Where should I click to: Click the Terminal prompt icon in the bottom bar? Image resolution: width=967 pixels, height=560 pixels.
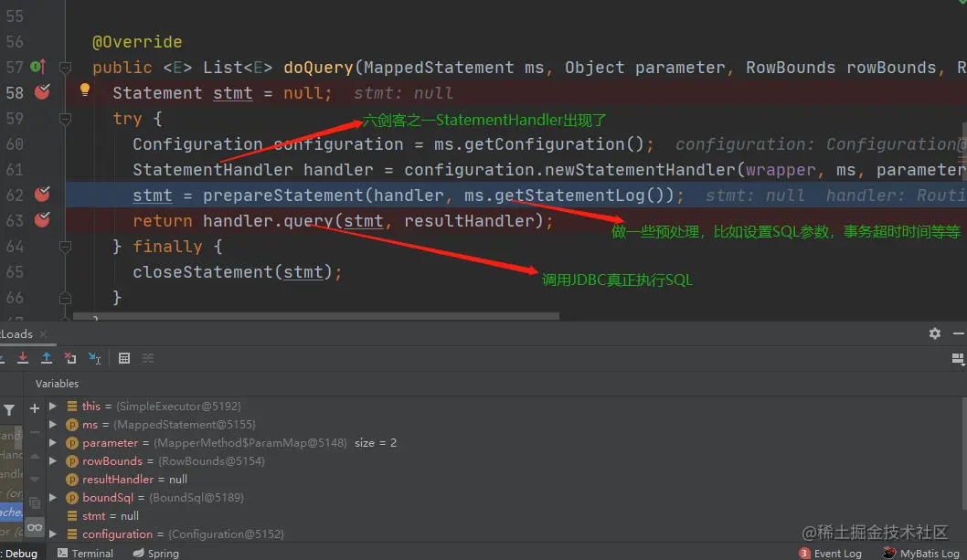point(62,554)
